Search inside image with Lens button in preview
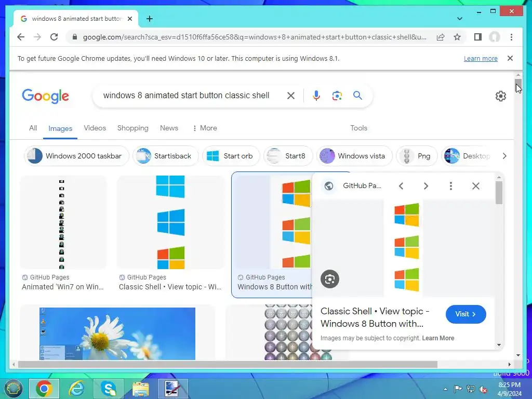 (x=330, y=279)
